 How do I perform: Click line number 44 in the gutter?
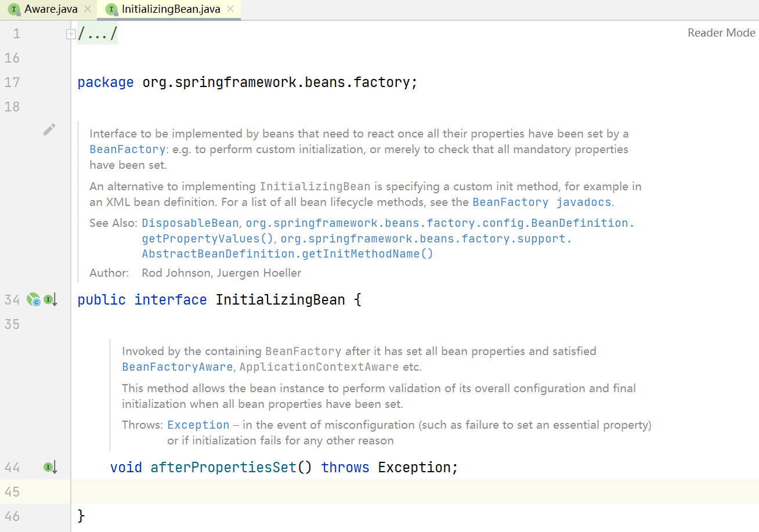coord(12,467)
